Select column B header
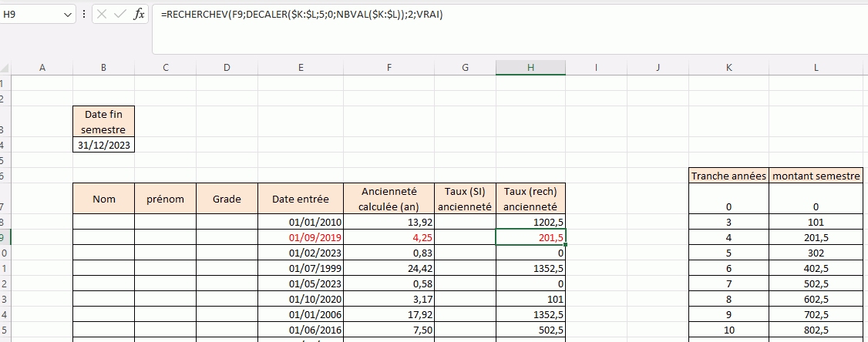Viewport: 868px width, 342px height. pos(103,68)
